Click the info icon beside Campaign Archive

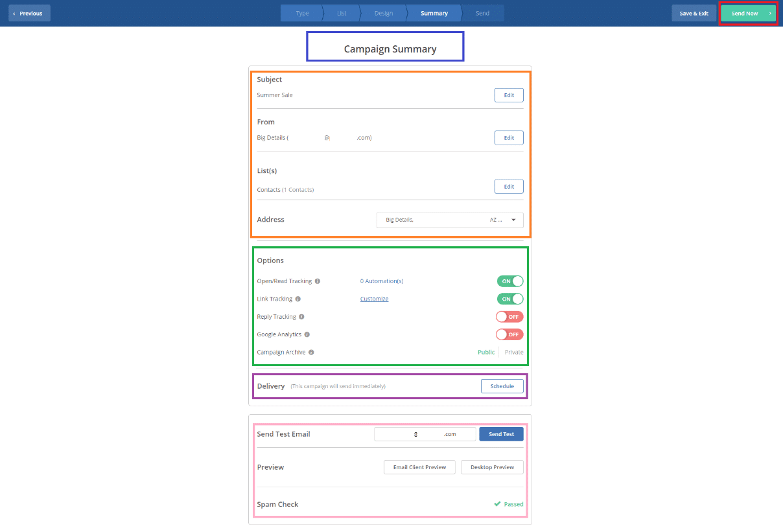(312, 353)
